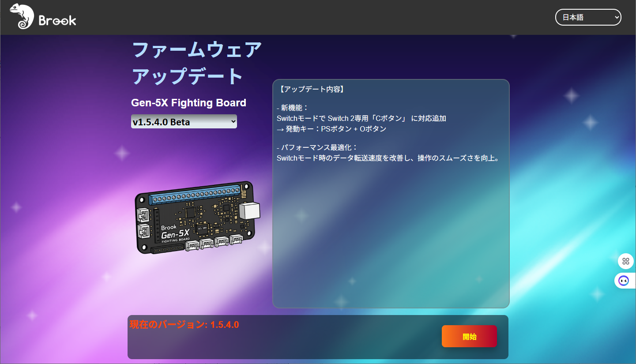Click the Brook chameleon logo

point(42,17)
